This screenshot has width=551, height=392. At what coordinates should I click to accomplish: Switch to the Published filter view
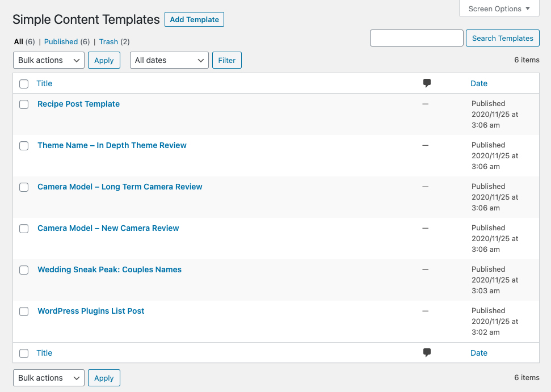(61, 41)
